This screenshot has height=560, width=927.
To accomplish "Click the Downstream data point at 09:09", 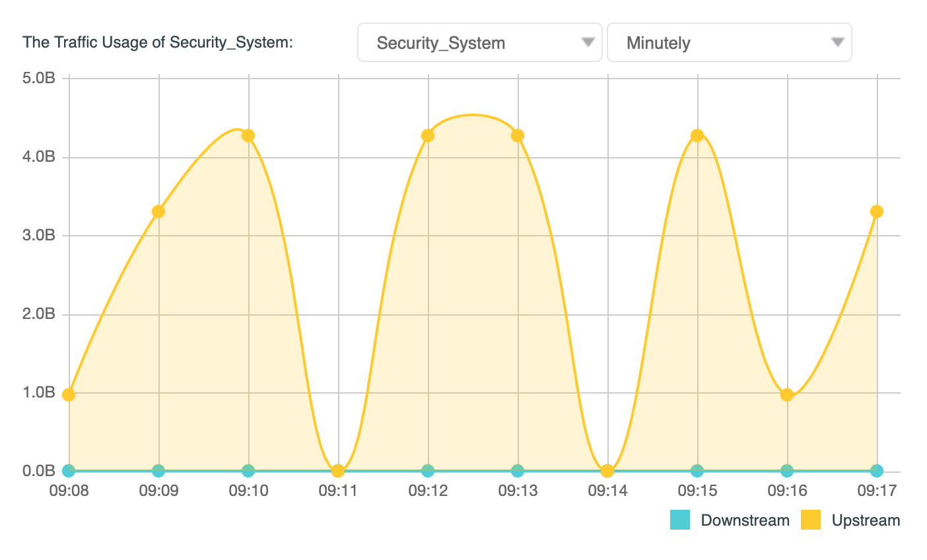I will tap(158, 471).
